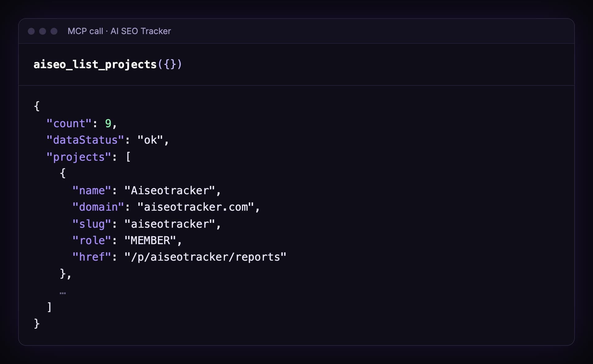Click the middle window dot in title bar
This screenshot has height=364, width=593.
(43, 31)
